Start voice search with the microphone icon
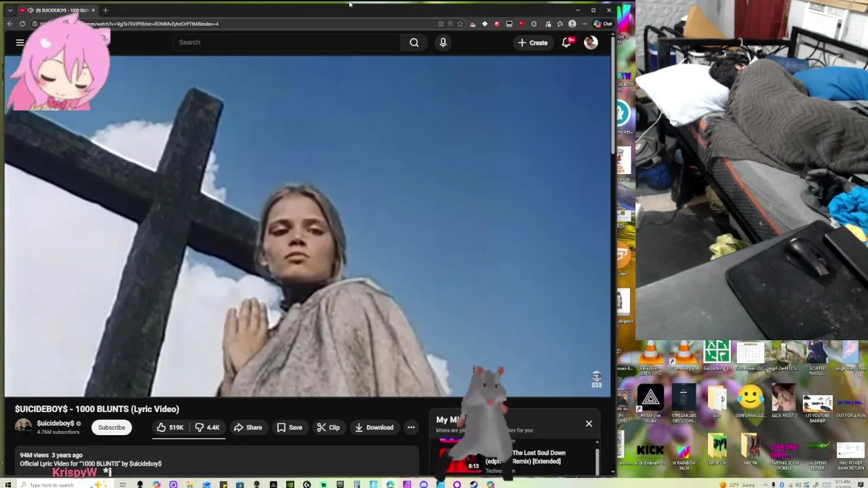 [x=443, y=42]
